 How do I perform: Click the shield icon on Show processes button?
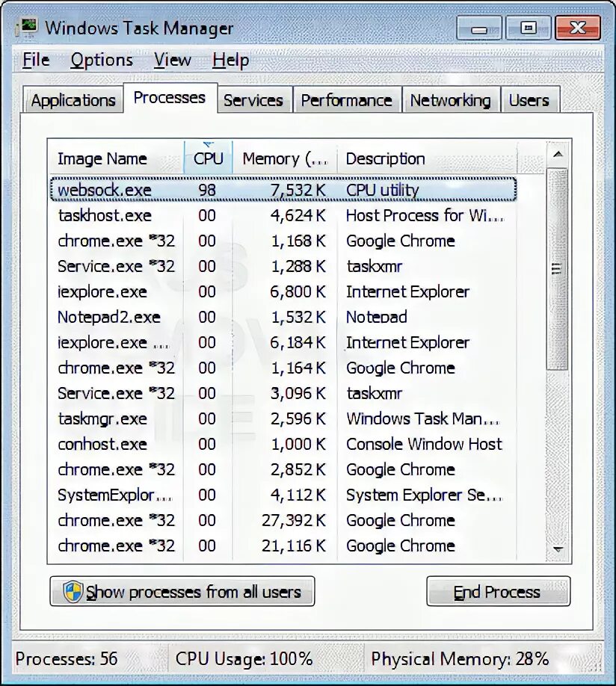73,592
